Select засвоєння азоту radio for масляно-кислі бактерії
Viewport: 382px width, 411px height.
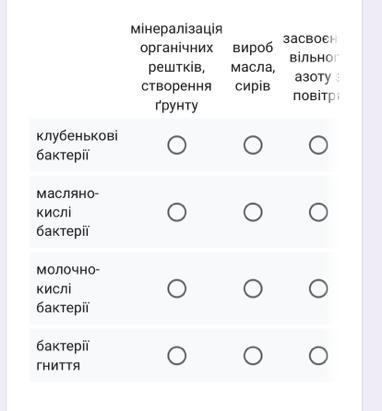point(318,212)
